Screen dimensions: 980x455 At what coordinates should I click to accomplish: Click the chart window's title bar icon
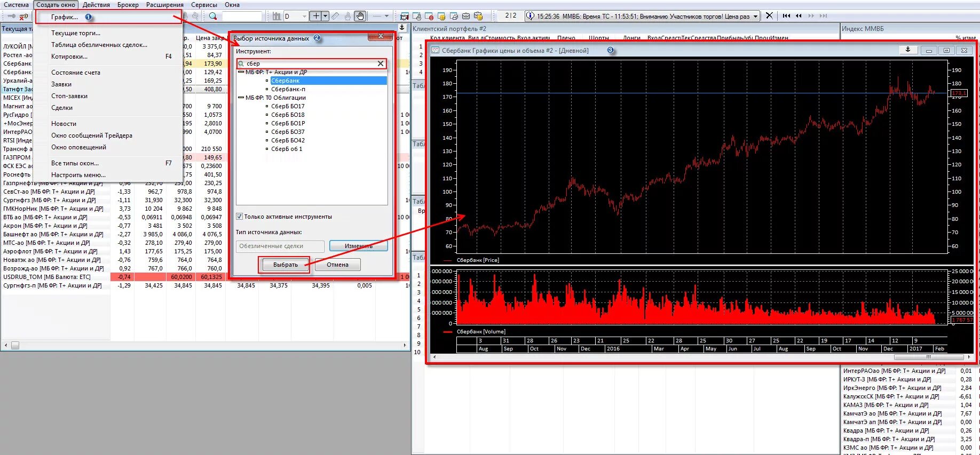pyautogui.click(x=435, y=51)
